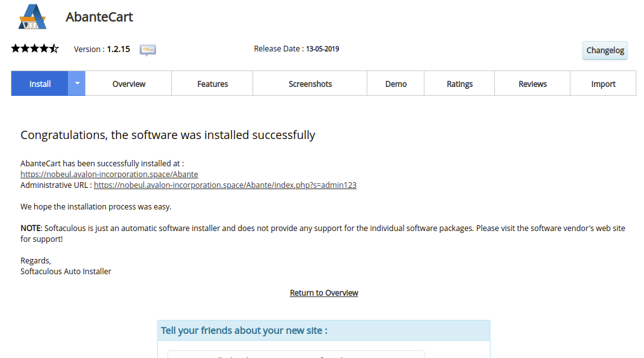Click the AbanteCart title text
Viewport: 644px width, 358px height.
[x=100, y=17]
